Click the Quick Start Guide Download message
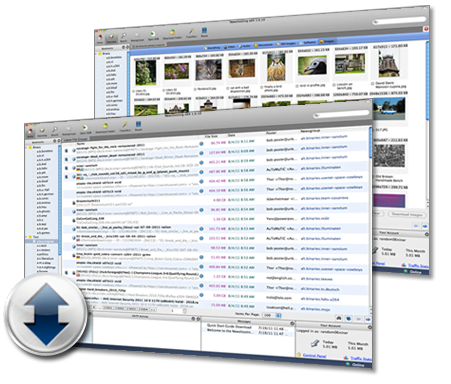The width and height of the screenshot is (451, 384). pyautogui.click(x=229, y=326)
